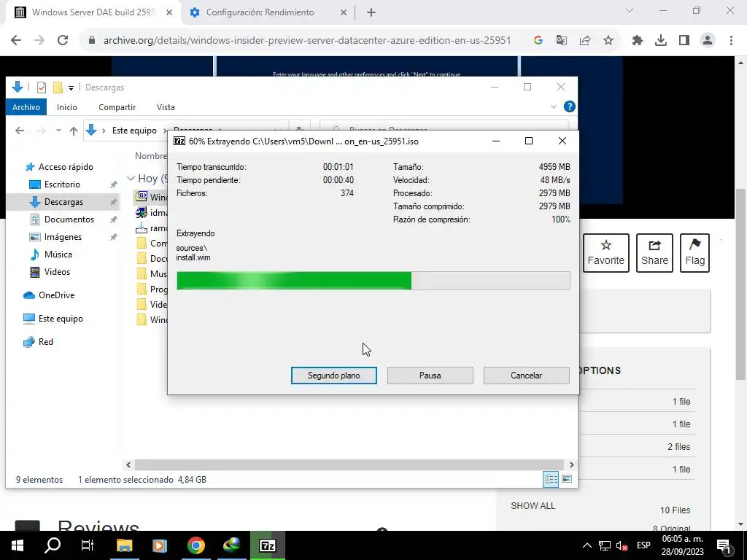Select Música in navigation pane

click(58, 254)
